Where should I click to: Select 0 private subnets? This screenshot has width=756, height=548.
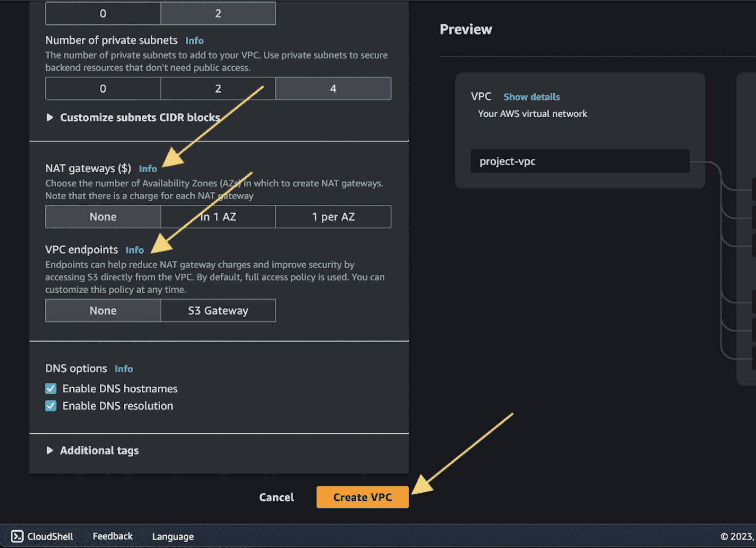pos(103,88)
